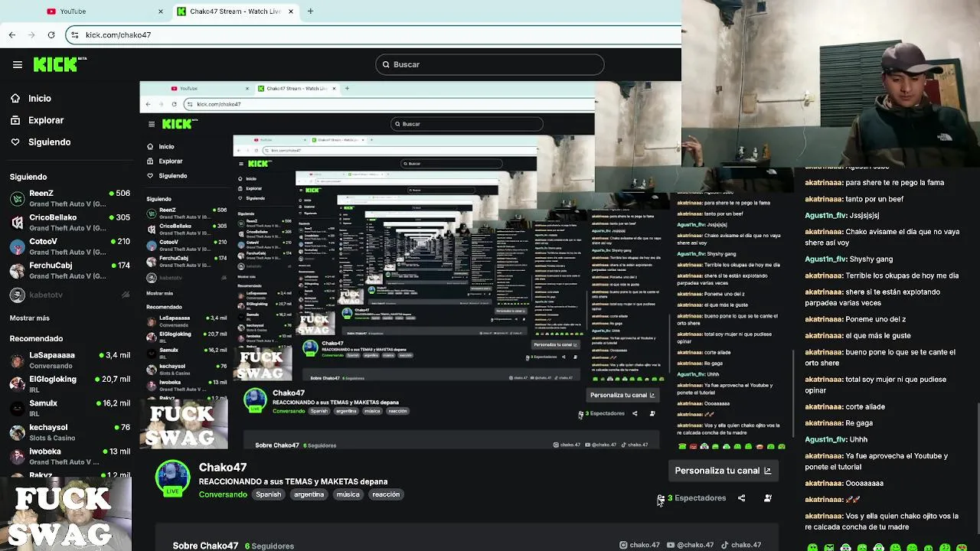
Task: Click first-nested Personaliza tu canal button
Action: tap(622, 395)
